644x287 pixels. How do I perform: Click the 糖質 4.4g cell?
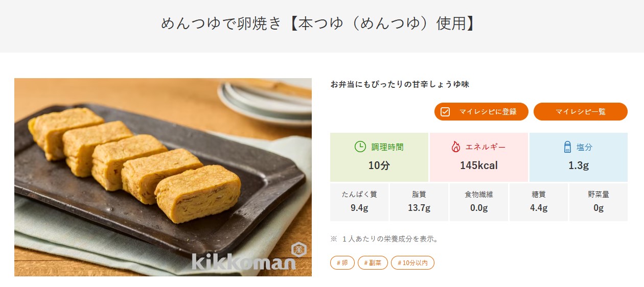tap(539, 202)
